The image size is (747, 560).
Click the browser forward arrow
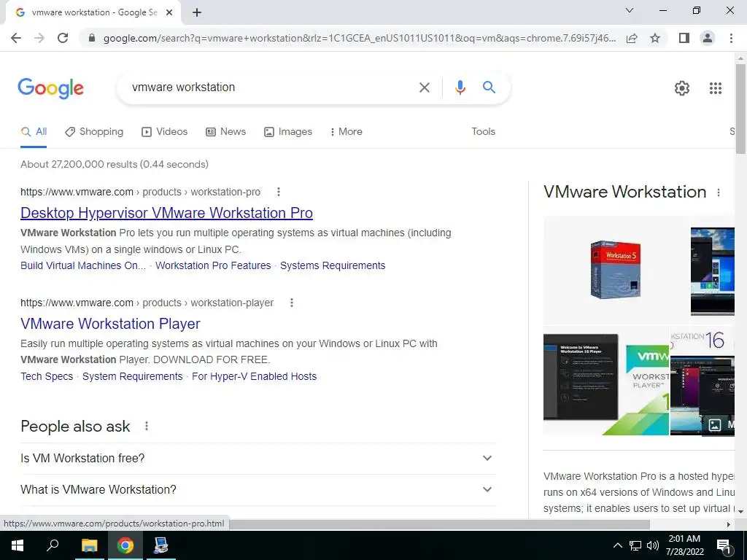pyautogui.click(x=39, y=38)
